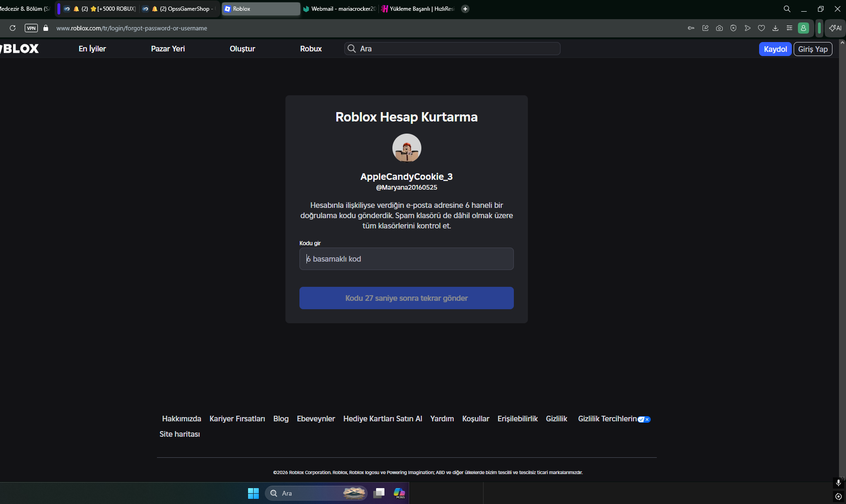
Task: Open En İyiler in the Roblox navigation
Action: 92,49
